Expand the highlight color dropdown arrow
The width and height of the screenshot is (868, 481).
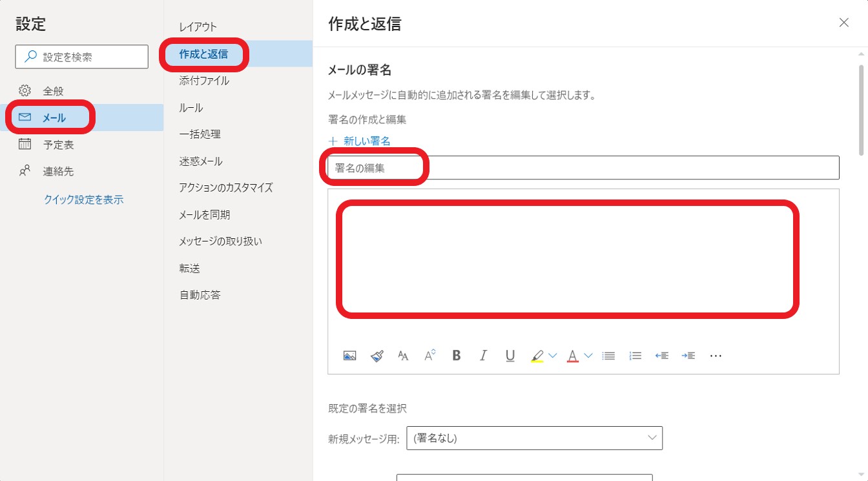[552, 355]
